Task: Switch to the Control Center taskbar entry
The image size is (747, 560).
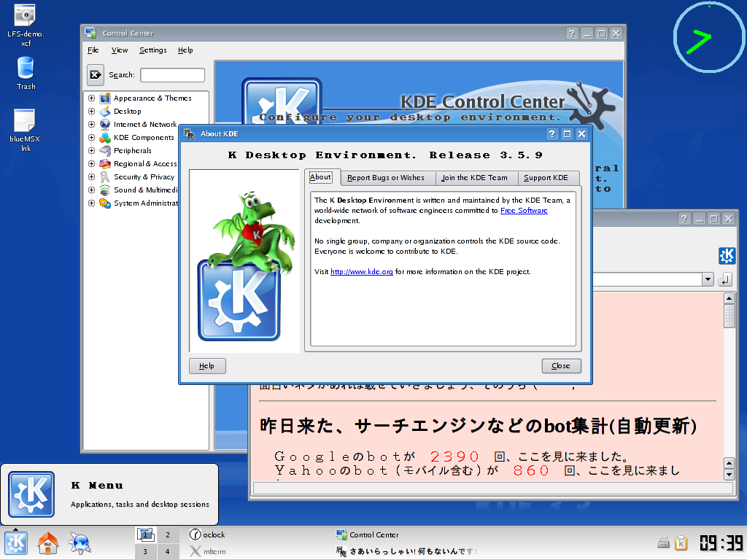Action: 368,534
